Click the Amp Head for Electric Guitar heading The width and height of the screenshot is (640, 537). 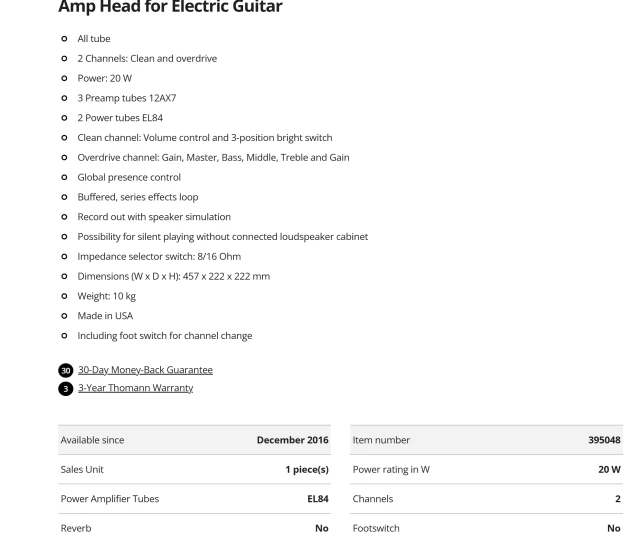coord(170,7)
